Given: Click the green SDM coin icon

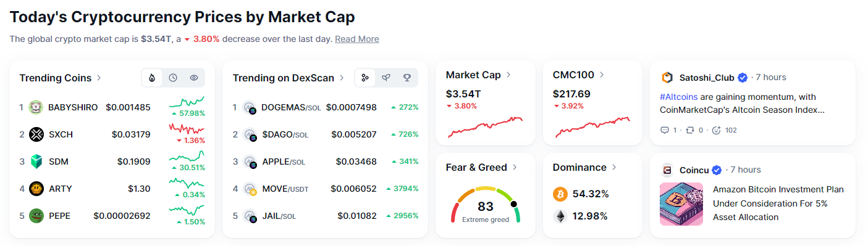Looking at the screenshot, I should pyautogui.click(x=36, y=162).
